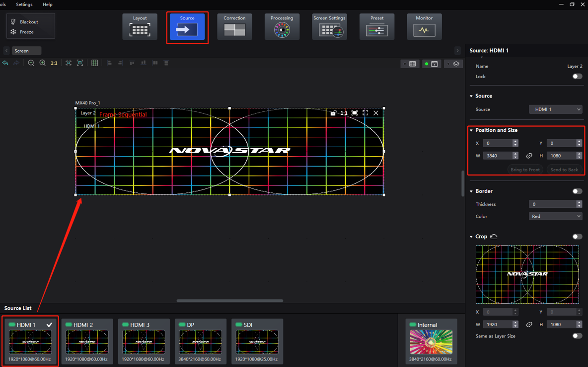Click the horizontal canvas scrollbar

coord(230,300)
